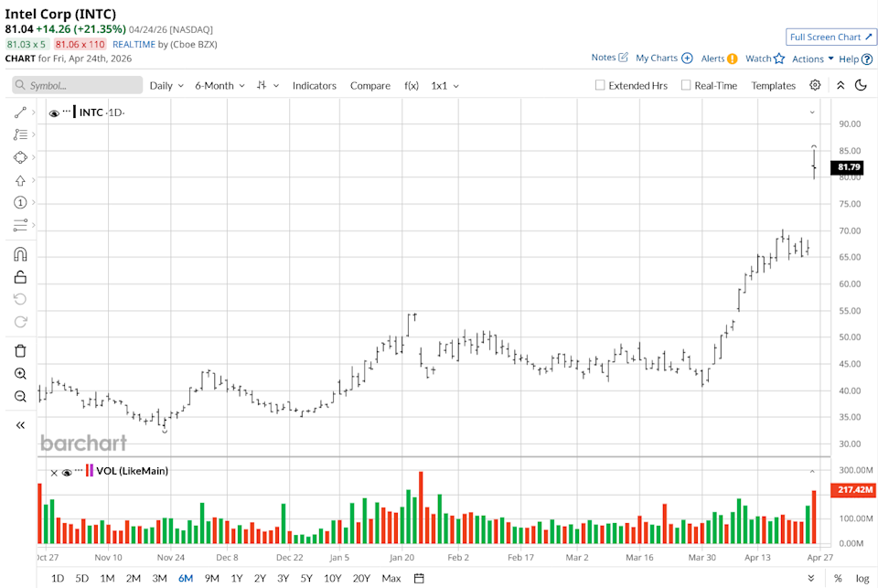Hide the INTC series with eye icon
This screenshot has width=878, height=588.
pyautogui.click(x=54, y=113)
